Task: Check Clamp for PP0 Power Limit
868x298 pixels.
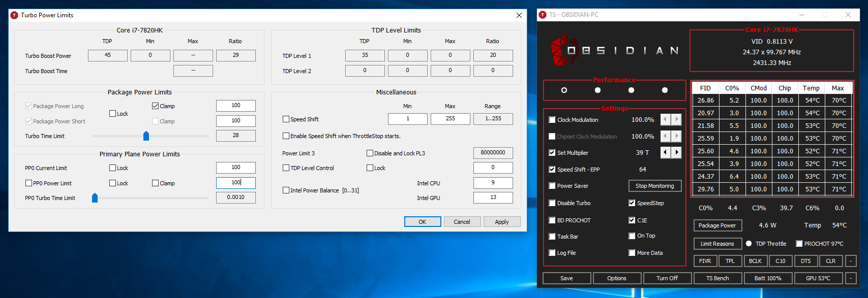Action: click(156, 183)
